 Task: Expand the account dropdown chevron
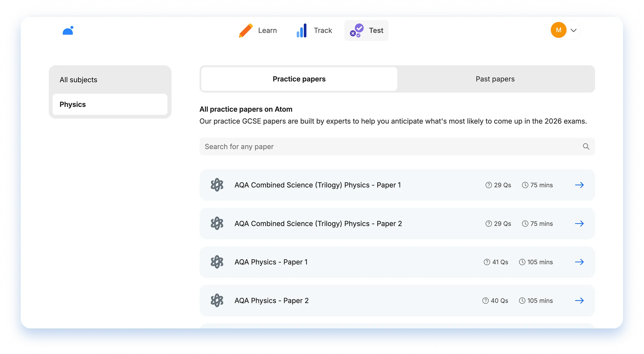click(573, 30)
